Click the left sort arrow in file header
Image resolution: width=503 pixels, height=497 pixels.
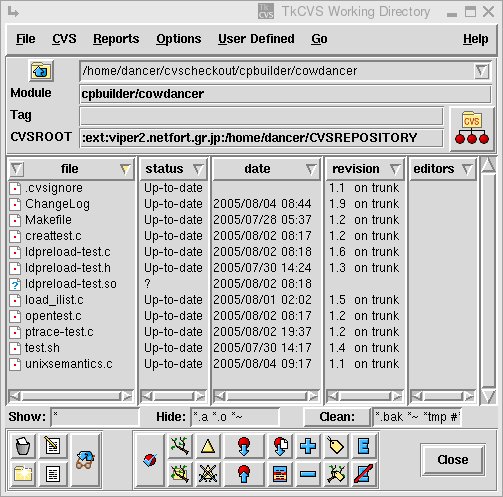[17, 169]
